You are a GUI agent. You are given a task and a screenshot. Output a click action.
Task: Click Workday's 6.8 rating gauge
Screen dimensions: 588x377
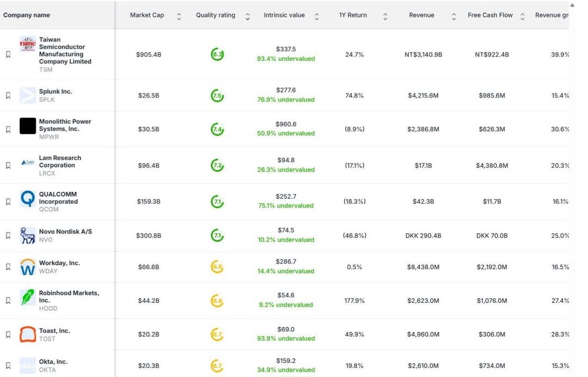(x=217, y=267)
